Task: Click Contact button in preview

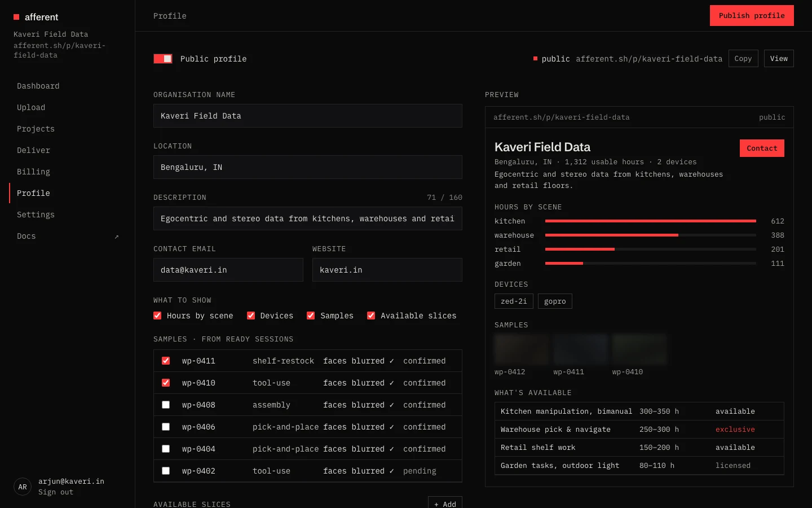Action: click(762, 148)
